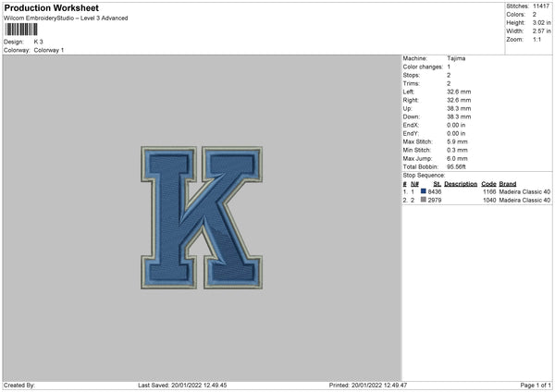The width and height of the screenshot is (555, 392).
Task: Click the 'Color changes:' label
Action: click(423, 67)
